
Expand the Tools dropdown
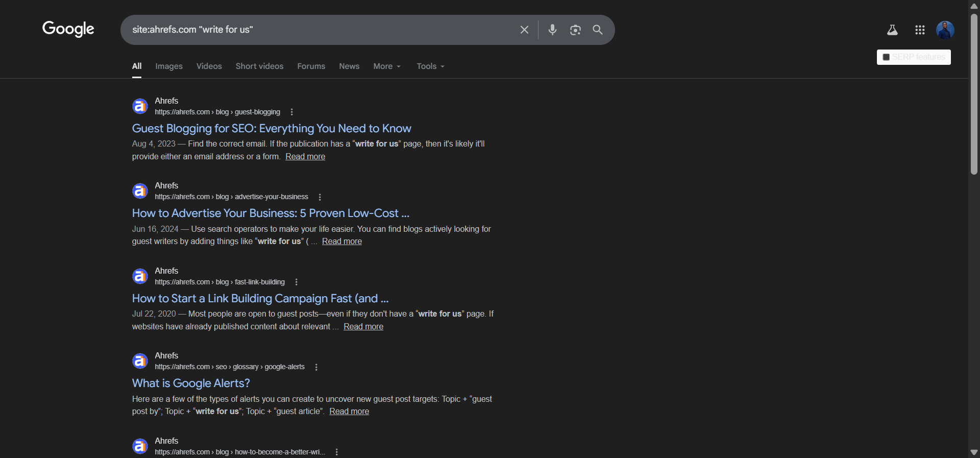(430, 66)
